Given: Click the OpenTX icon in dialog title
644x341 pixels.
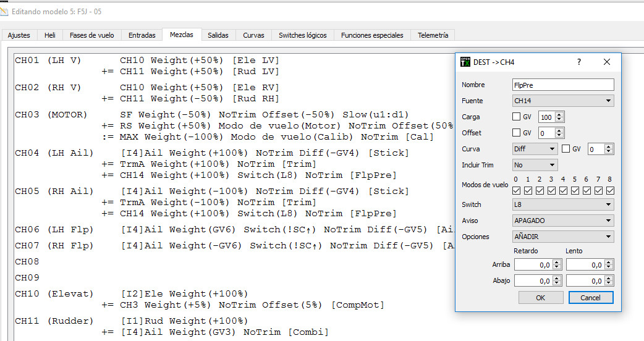Looking at the screenshot, I should click(465, 62).
